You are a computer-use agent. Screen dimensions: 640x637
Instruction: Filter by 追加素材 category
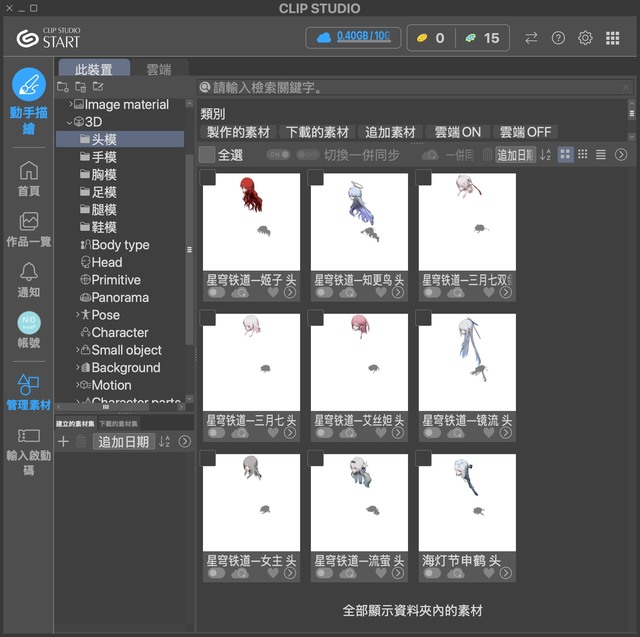(x=390, y=132)
